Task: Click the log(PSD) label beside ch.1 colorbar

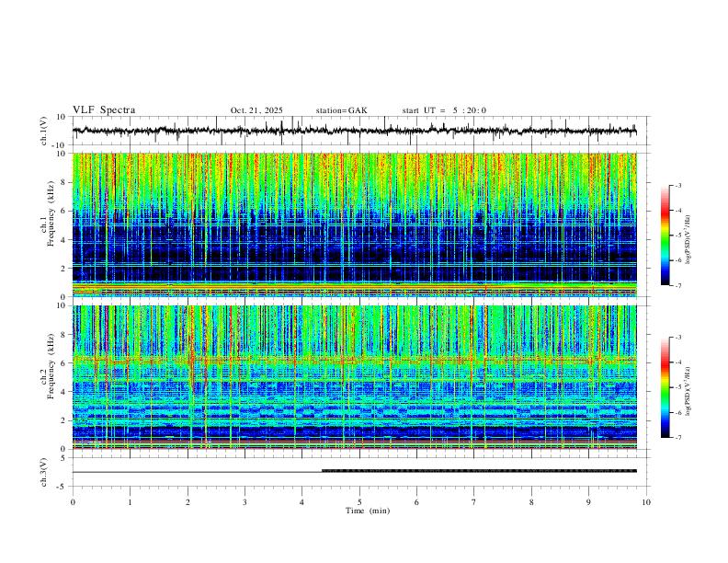Action: click(688, 239)
